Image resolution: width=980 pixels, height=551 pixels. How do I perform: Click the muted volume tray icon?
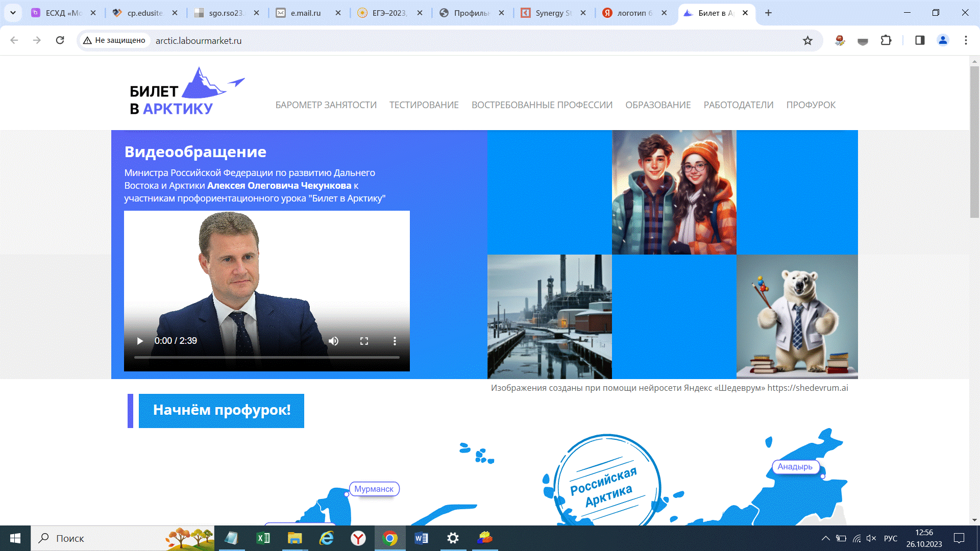(x=871, y=538)
